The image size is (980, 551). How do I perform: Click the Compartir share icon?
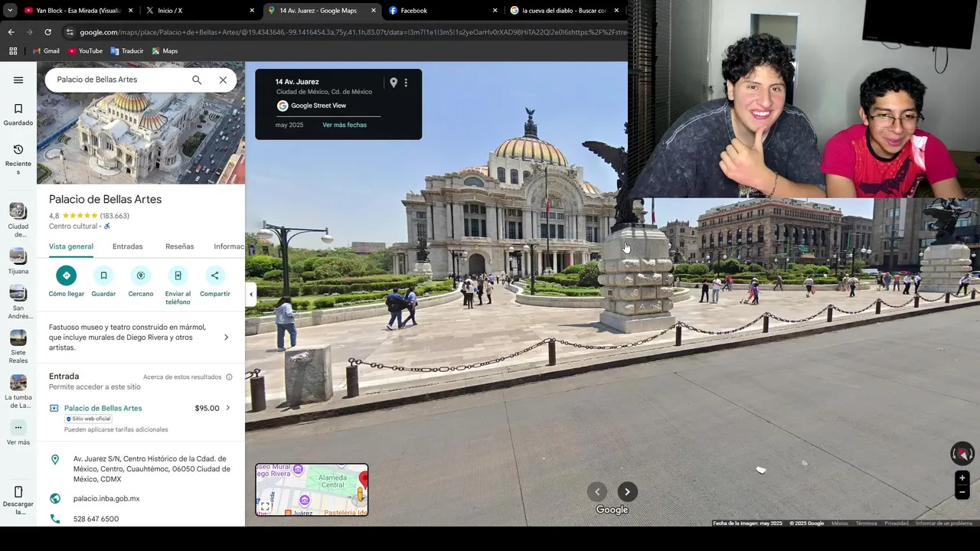coord(215,275)
